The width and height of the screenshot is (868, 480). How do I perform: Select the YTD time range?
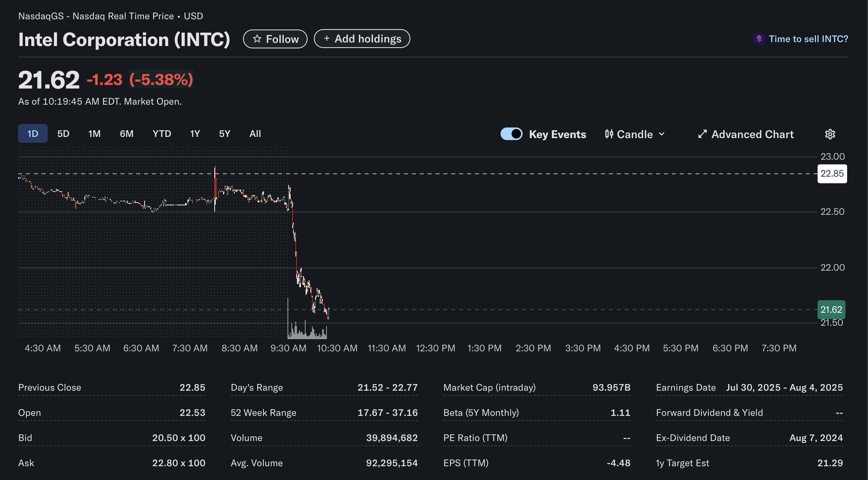coord(162,134)
